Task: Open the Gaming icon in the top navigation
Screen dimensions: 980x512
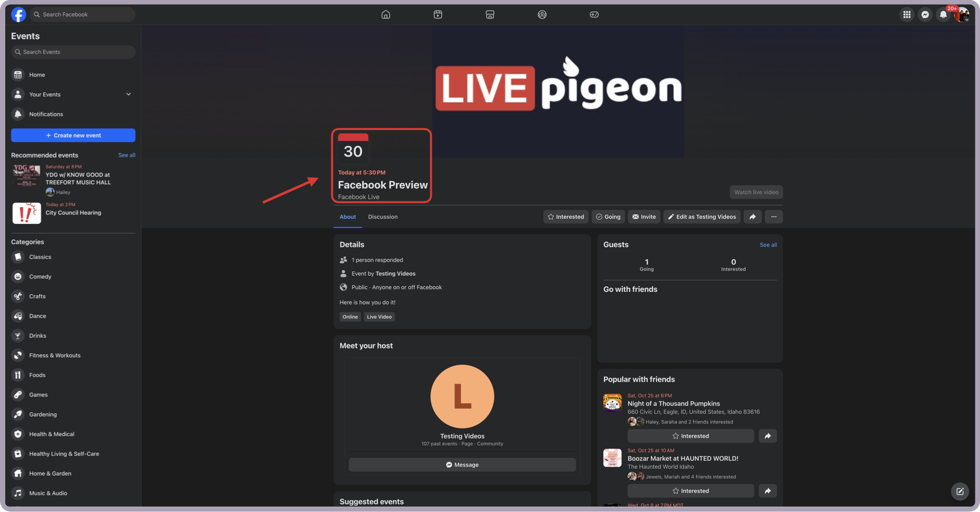Action: pyautogui.click(x=594, y=14)
